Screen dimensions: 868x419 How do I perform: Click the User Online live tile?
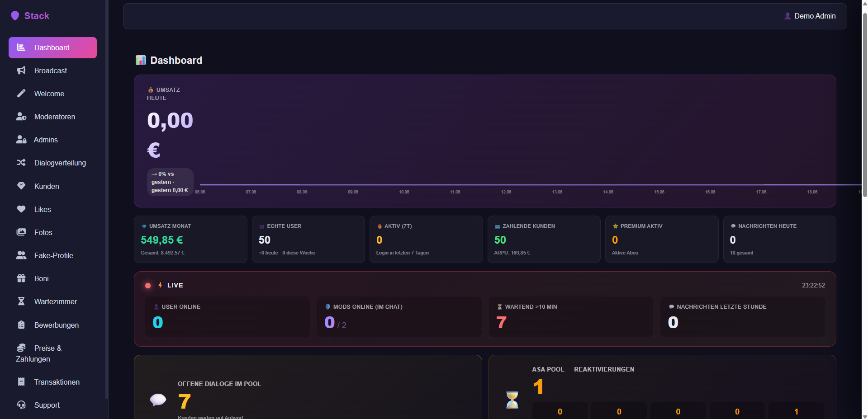point(228,317)
